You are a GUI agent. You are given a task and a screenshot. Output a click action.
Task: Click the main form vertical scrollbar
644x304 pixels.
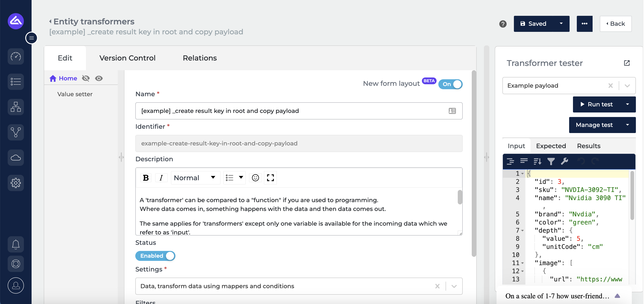click(474, 164)
